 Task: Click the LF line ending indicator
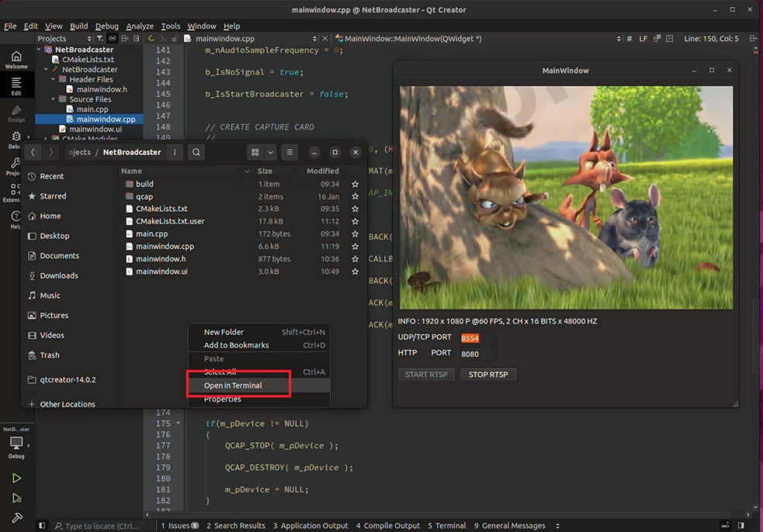point(643,39)
